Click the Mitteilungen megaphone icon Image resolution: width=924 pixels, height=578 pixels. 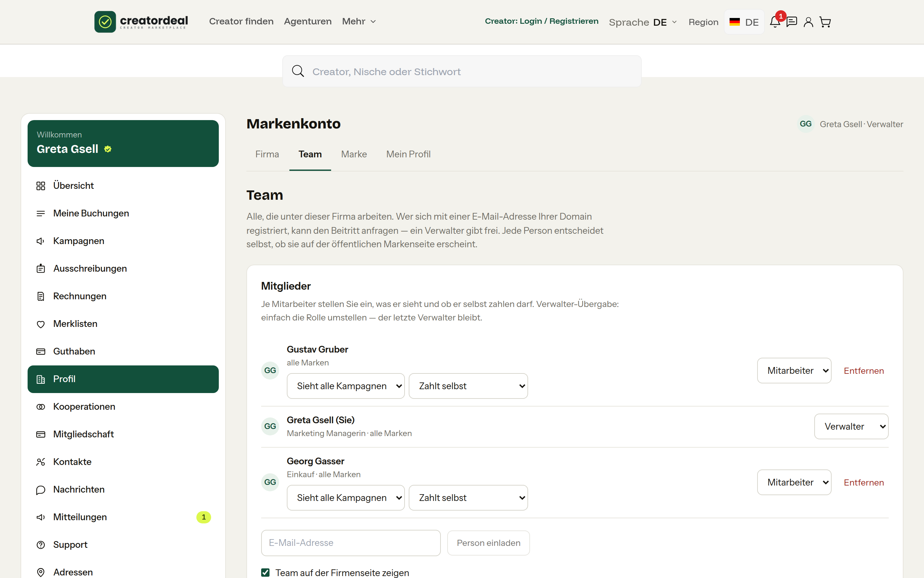pos(41,517)
